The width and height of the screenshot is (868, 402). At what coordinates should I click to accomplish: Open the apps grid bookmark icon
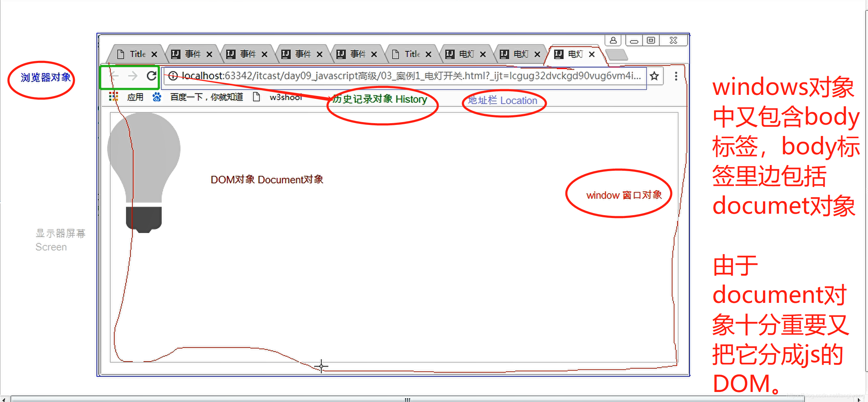[x=114, y=97]
